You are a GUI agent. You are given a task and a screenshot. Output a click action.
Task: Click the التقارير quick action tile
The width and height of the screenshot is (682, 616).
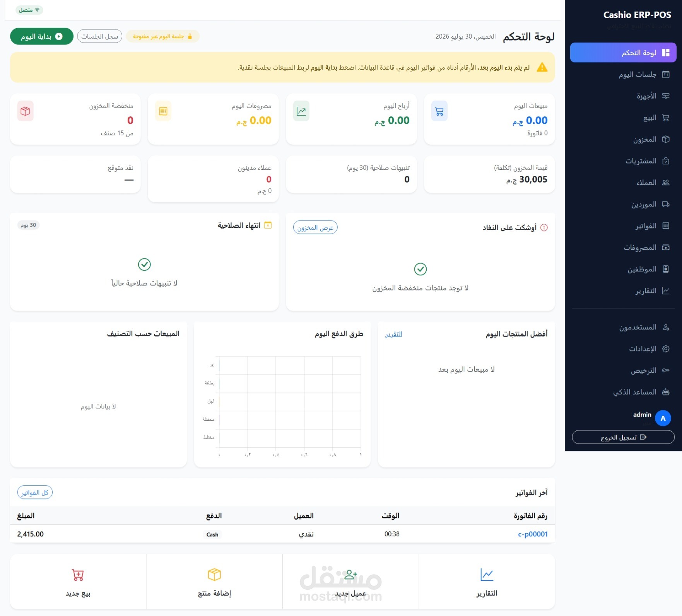point(487,582)
